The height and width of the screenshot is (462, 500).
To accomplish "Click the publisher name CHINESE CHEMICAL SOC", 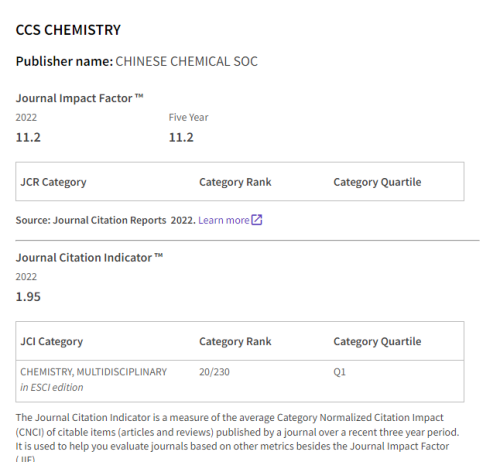I will tap(186, 61).
